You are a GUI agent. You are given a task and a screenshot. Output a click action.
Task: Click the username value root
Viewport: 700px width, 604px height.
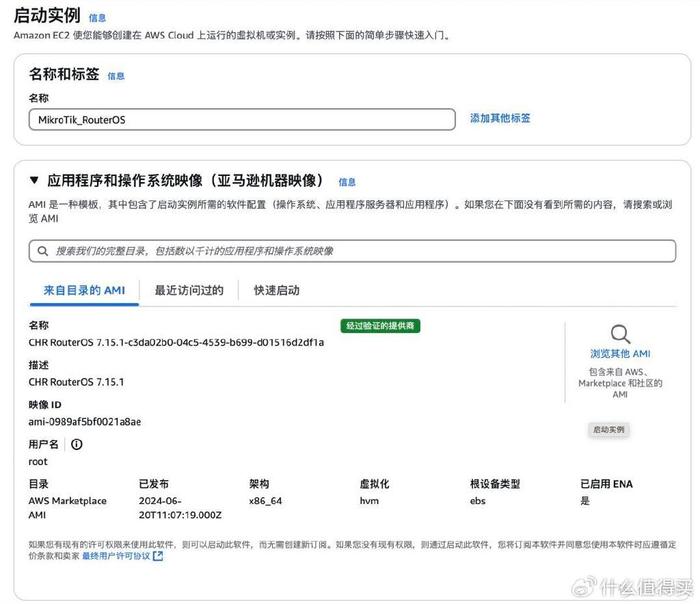38,462
